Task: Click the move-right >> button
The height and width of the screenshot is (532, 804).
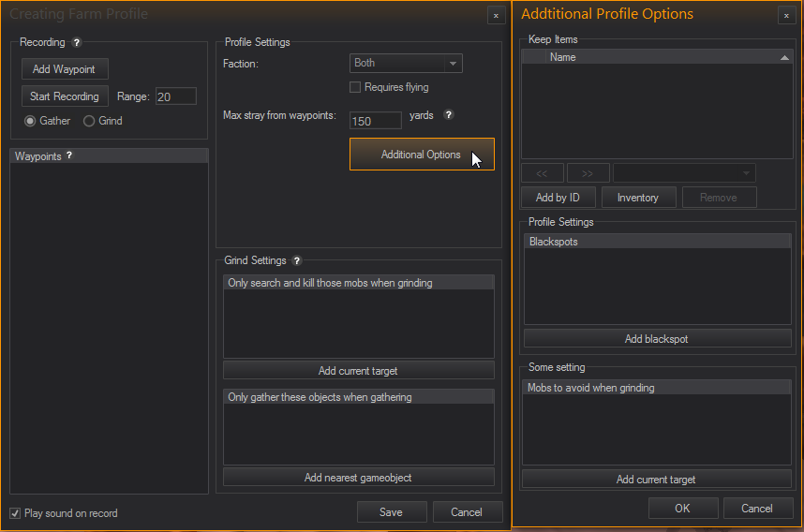Action: coord(587,173)
